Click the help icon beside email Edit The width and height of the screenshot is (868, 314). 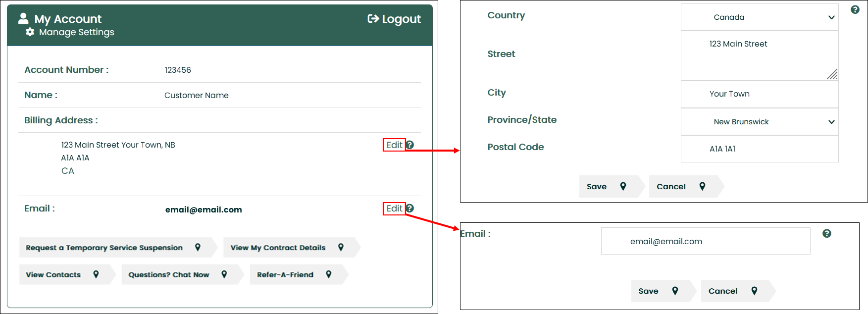[x=410, y=209]
